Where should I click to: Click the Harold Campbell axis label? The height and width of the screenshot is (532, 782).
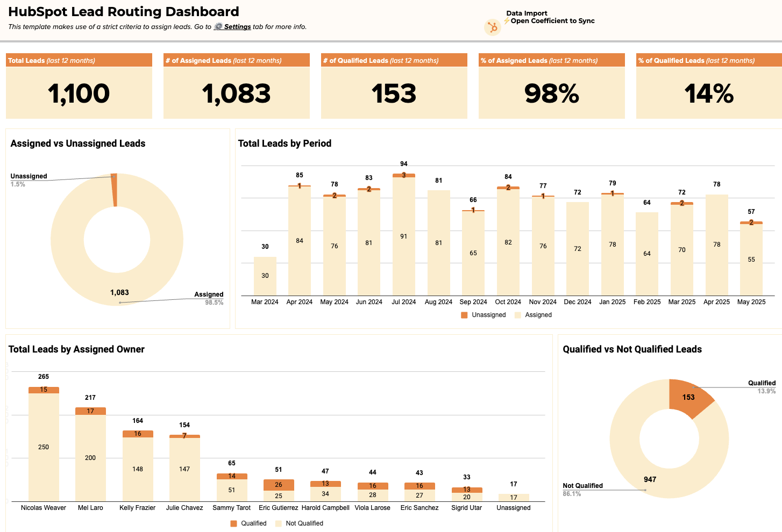click(325, 508)
